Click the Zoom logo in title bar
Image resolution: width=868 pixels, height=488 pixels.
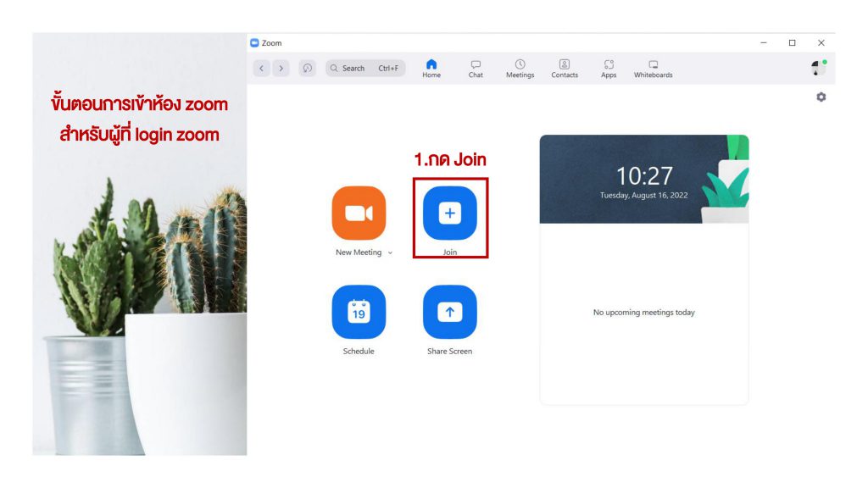254,42
